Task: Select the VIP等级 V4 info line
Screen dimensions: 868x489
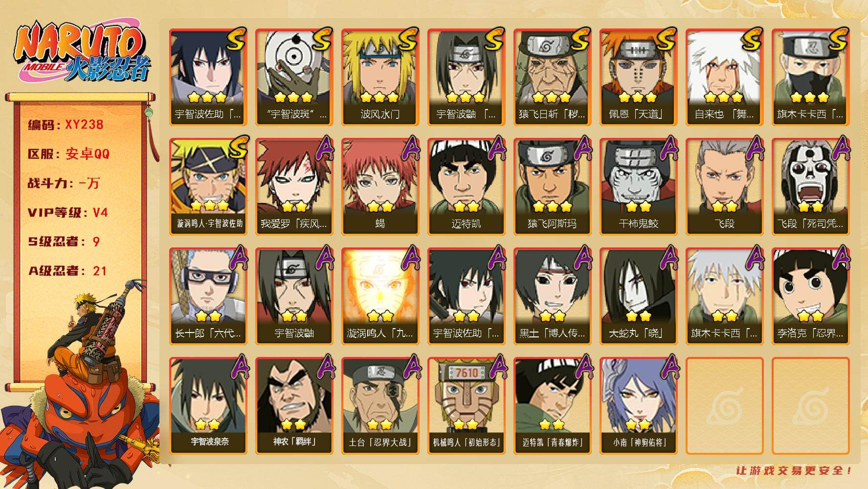Action: click(67, 213)
